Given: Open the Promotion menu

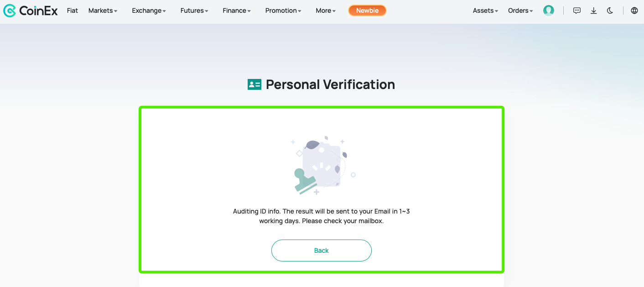Looking at the screenshot, I should [283, 10].
